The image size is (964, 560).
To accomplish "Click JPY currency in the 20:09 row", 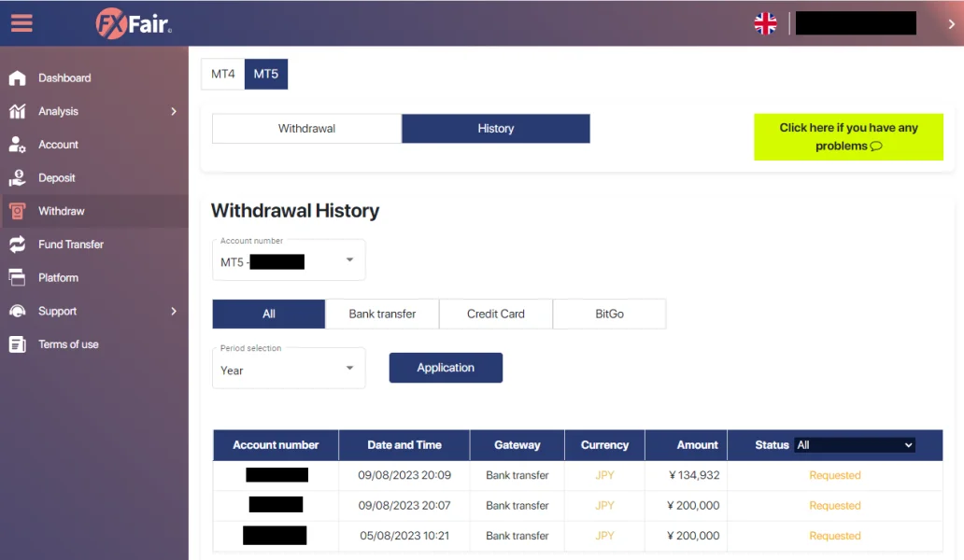I will click(604, 475).
